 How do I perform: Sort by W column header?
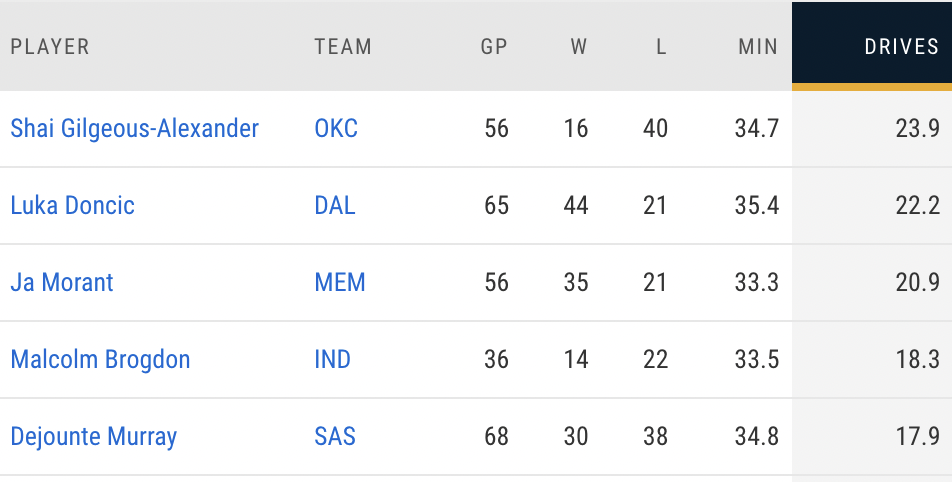pyautogui.click(x=578, y=47)
